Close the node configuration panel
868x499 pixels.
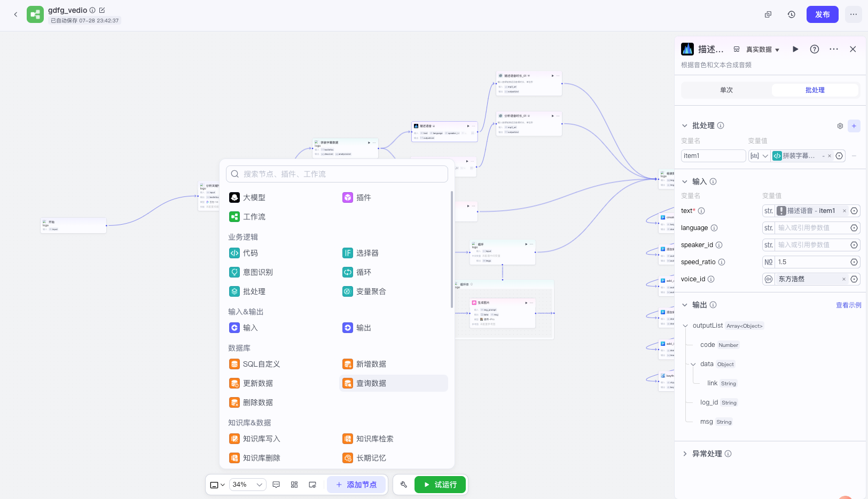[853, 49]
